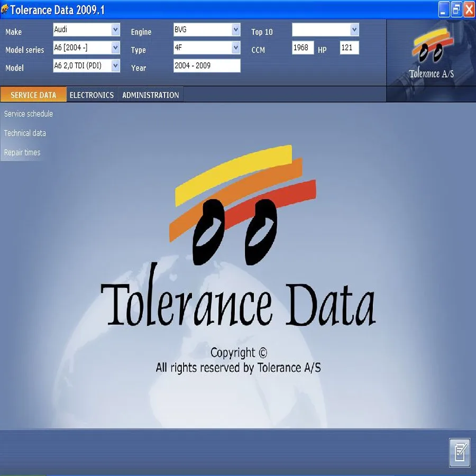
Task: Restore down the Tolerance Data window
Action: pos(456,10)
